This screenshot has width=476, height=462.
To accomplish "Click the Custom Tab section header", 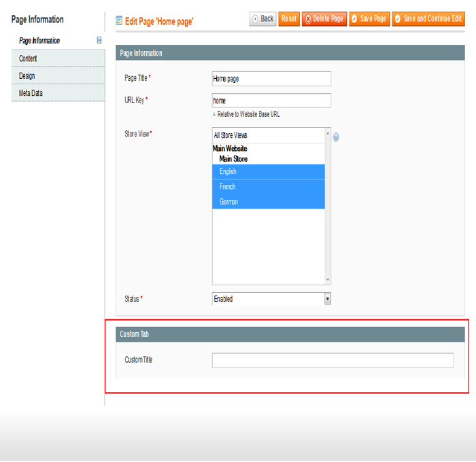I will pyautogui.click(x=290, y=334).
